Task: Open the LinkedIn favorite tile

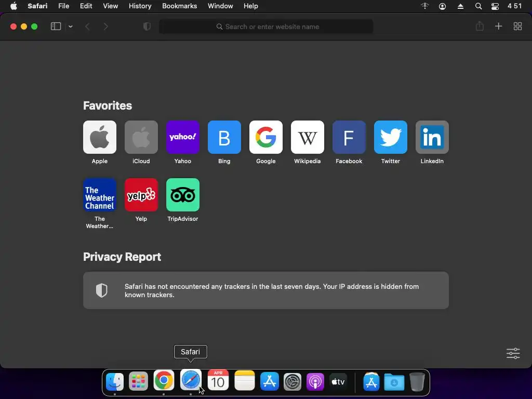Action: click(432, 137)
